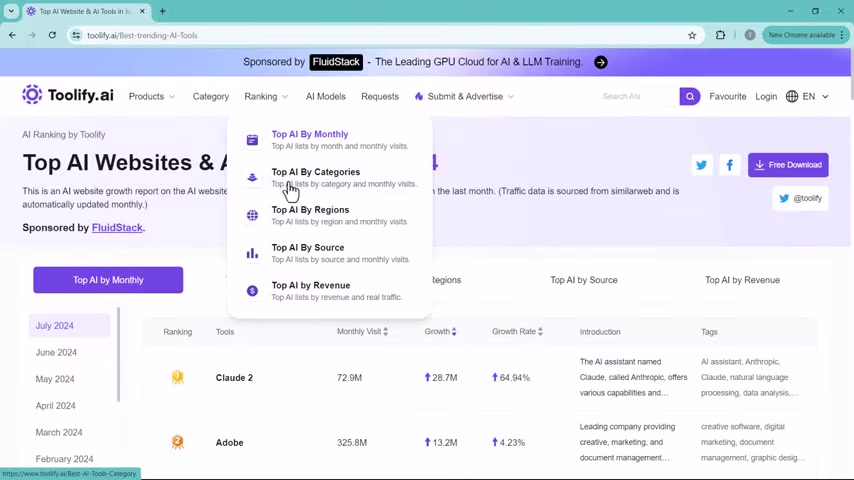This screenshot has height=480, width=854.
Task: Open the Category menu item
Action: pos(211,96)
